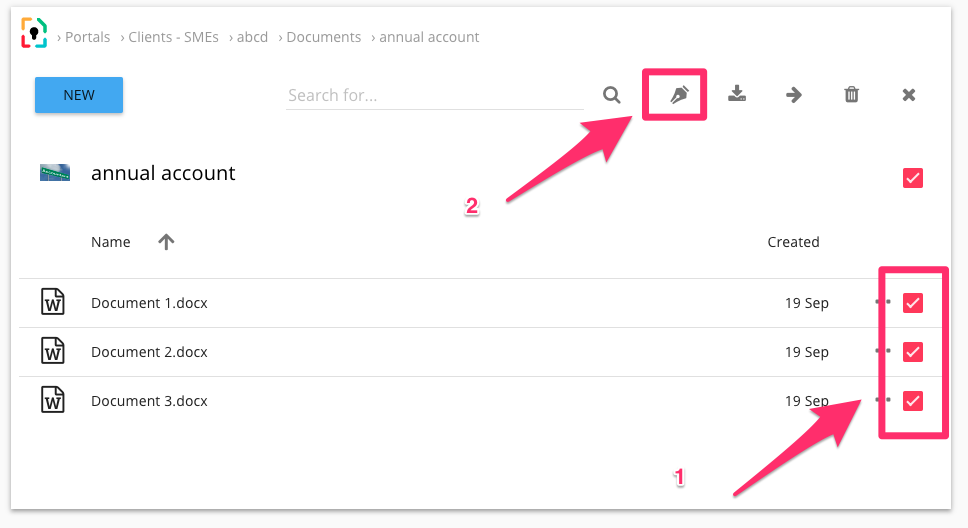
Task: Click the search magnifier icon
Action: (612, 95)
